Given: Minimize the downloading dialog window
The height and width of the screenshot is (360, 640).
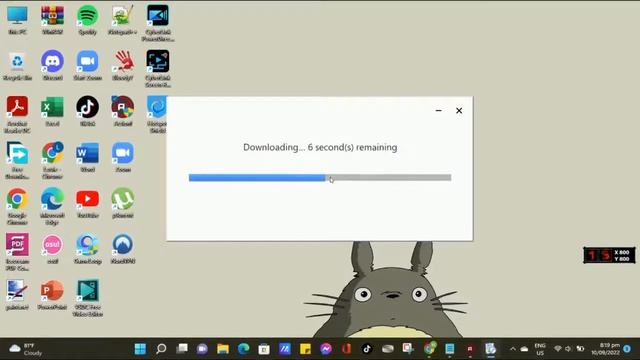Looking at the screenshot, I should pyautogui.click(x=438, y=111).
